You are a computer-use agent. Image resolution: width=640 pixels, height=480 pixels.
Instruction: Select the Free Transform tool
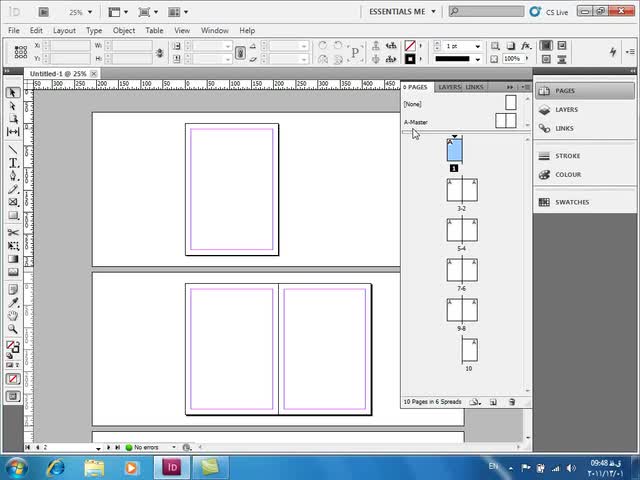(x=13, y=246)
